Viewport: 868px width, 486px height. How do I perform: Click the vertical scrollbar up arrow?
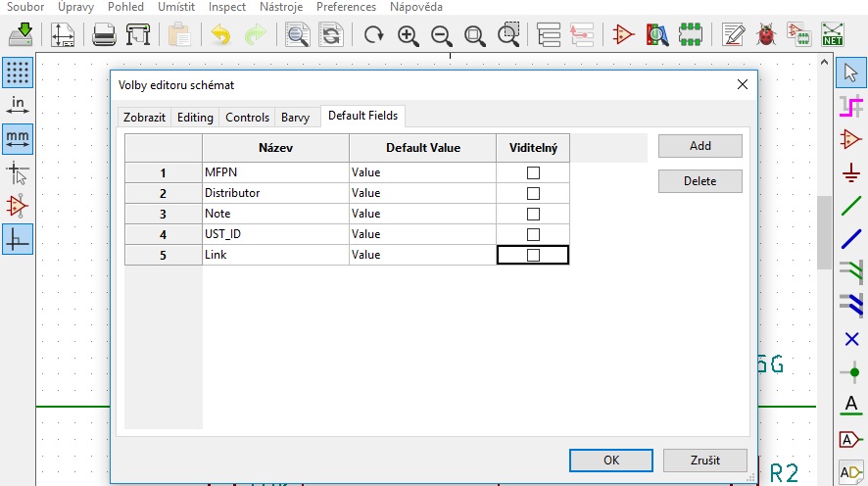tap(824, 62)
